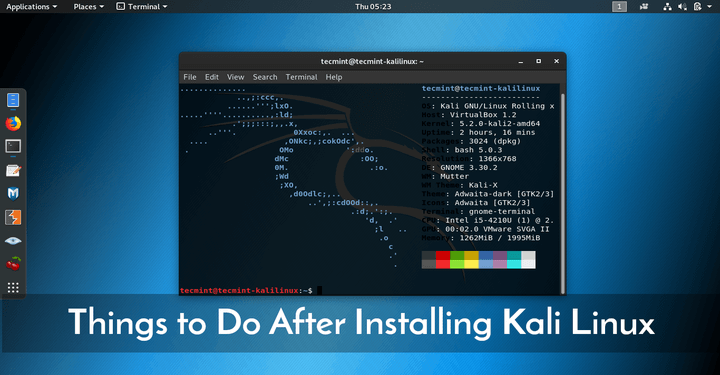
Task: Select workspace 1 indicator in top bar
Action: coord(619,6)
